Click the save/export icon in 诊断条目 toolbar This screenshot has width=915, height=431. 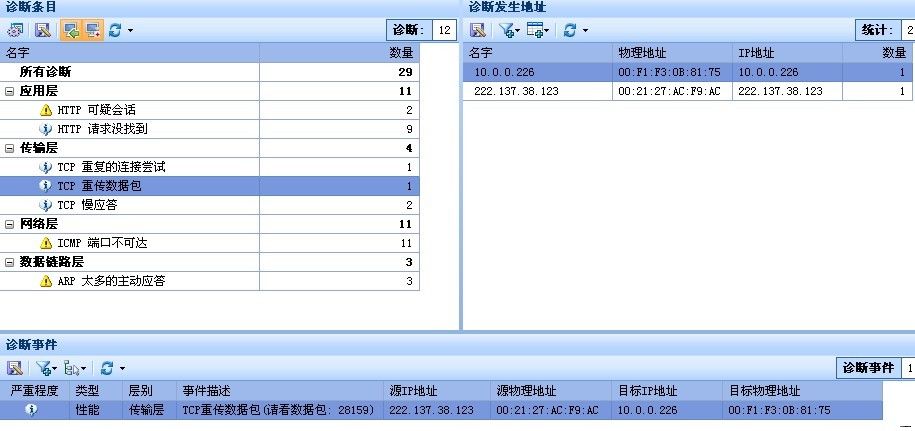43,30
